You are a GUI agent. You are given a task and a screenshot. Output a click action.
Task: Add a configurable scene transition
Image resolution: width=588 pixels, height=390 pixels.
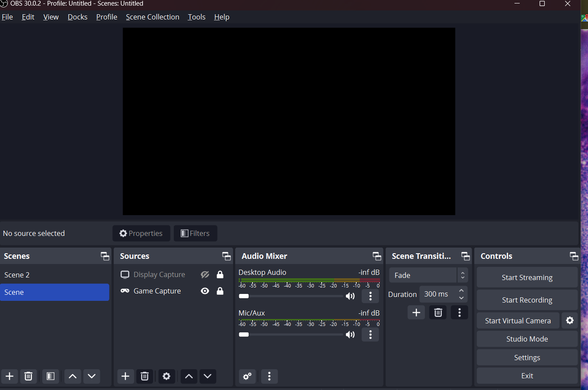pyautogui.click(x=416, y=313)
